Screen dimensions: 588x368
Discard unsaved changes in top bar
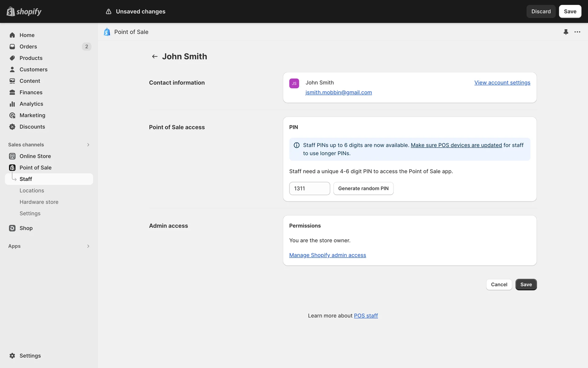(541, 11)
